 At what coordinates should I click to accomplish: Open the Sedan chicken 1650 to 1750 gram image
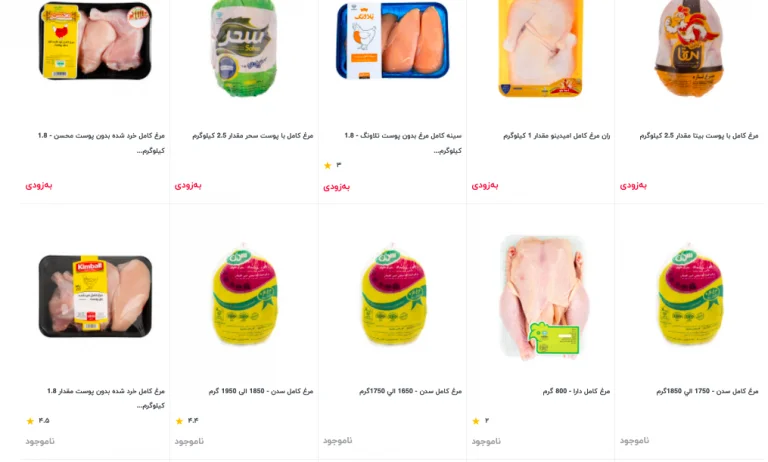point(393,294)
